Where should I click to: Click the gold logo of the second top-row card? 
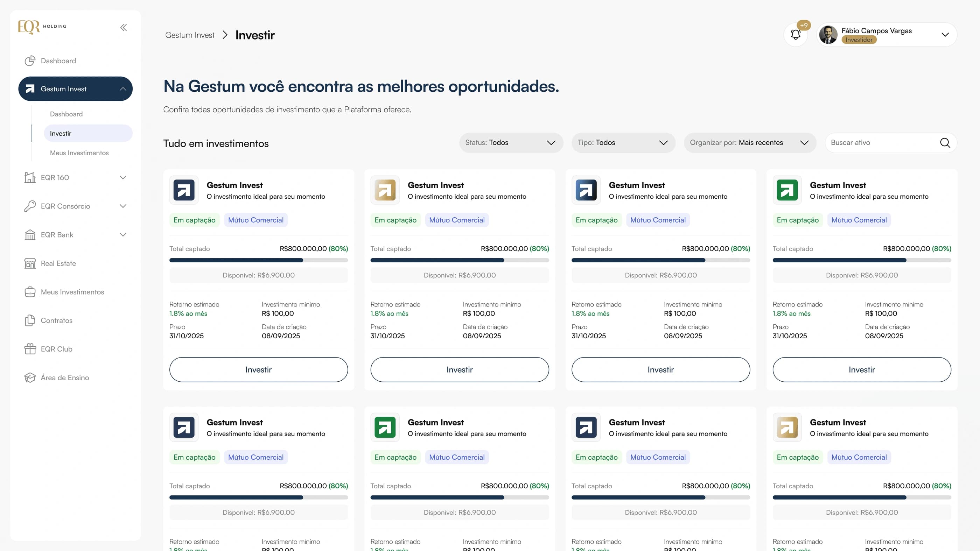click(385, 190)
